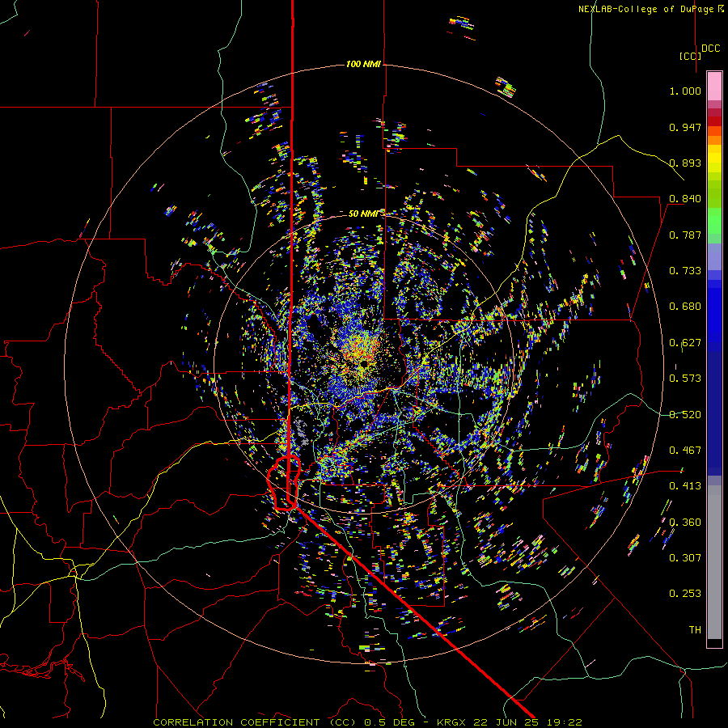Image resolution: width=728 pixels, height=728 pixels.
Task: Click the 0.253 color scale label
Action: [x=685, y=594]
